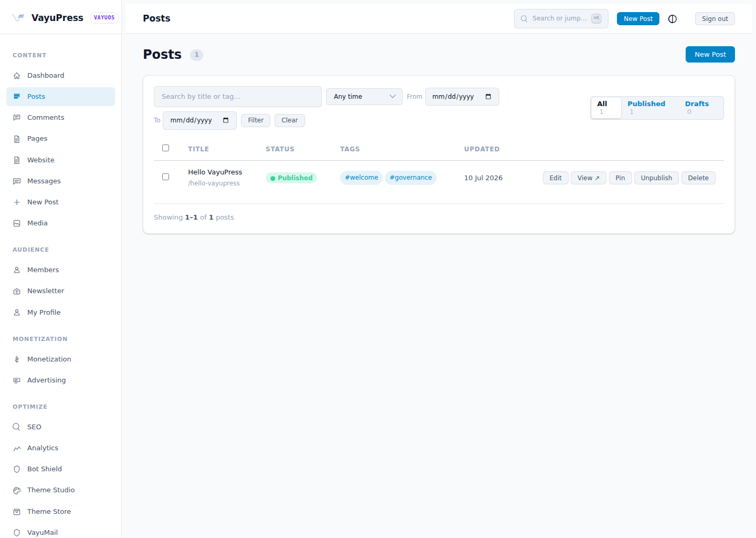The image size is (756, 538).
Task: Click the Filter button
Action: click(256, 120)
